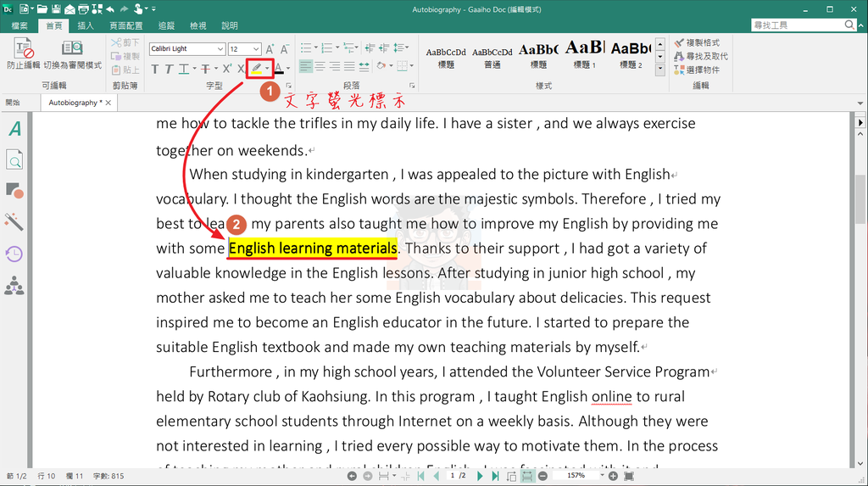Apply 標題 1 heading style
This screenshot has width=868, height=486.
tap(585, 55)
